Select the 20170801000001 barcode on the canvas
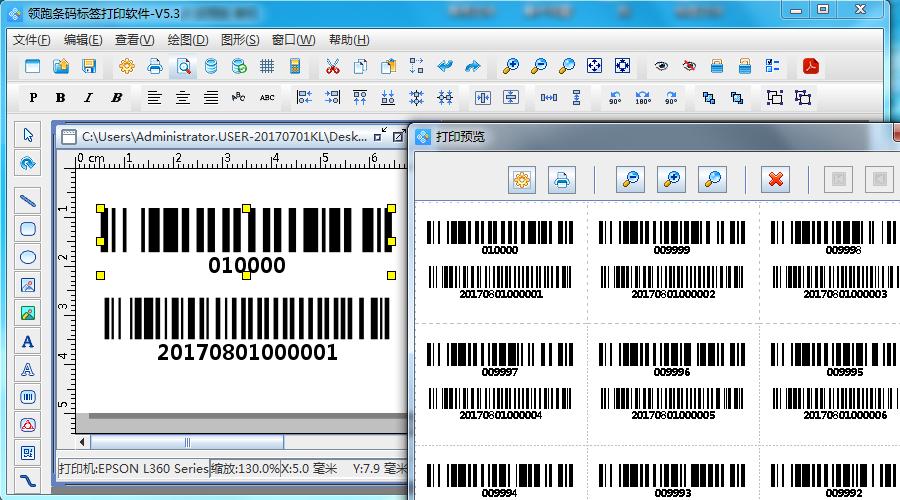 (247, 320)
